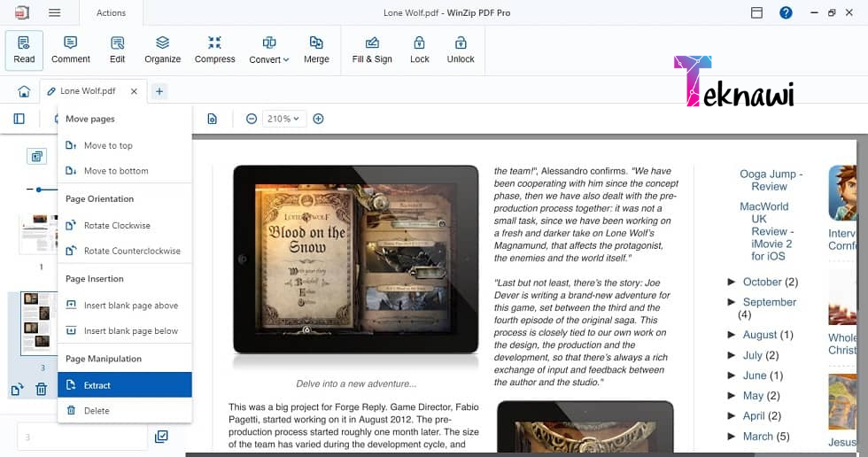868x457 pixels.
Task: Click the select pages icon beside page field
Action: [x=161, y=438]
